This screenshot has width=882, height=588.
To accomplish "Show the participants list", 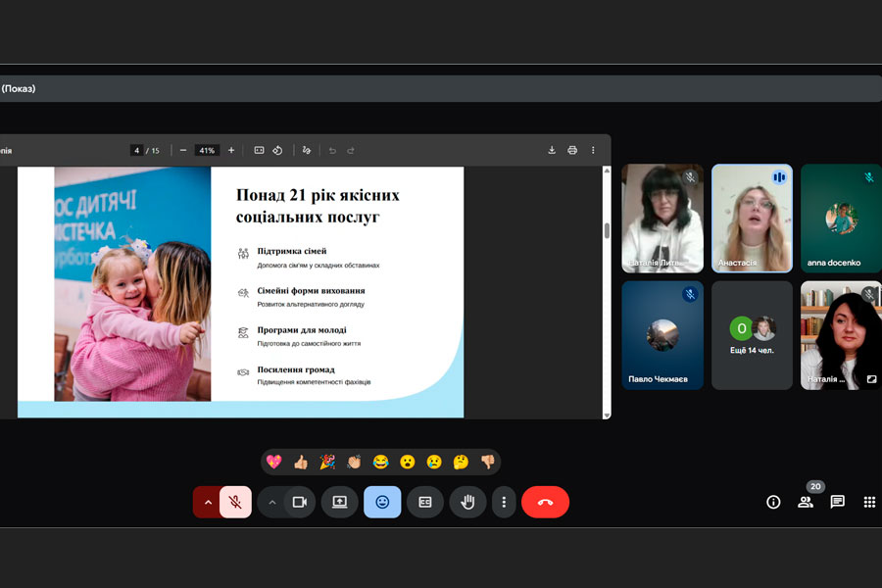I will click(x=806, y=502).
